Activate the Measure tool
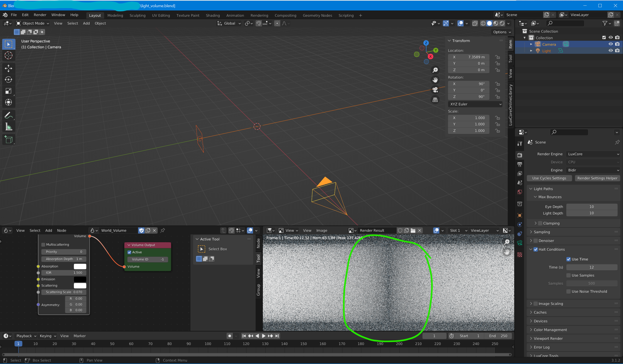623x364 pixels. pos(8,127)
